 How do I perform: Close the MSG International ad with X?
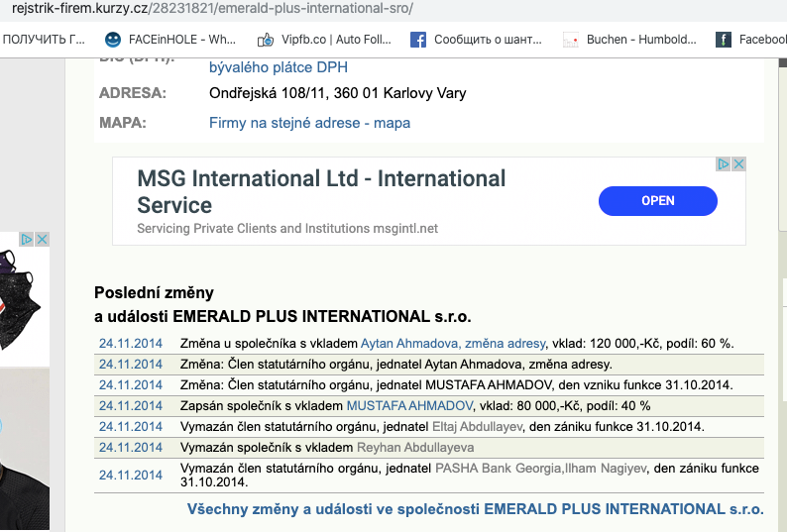point(738,164)
